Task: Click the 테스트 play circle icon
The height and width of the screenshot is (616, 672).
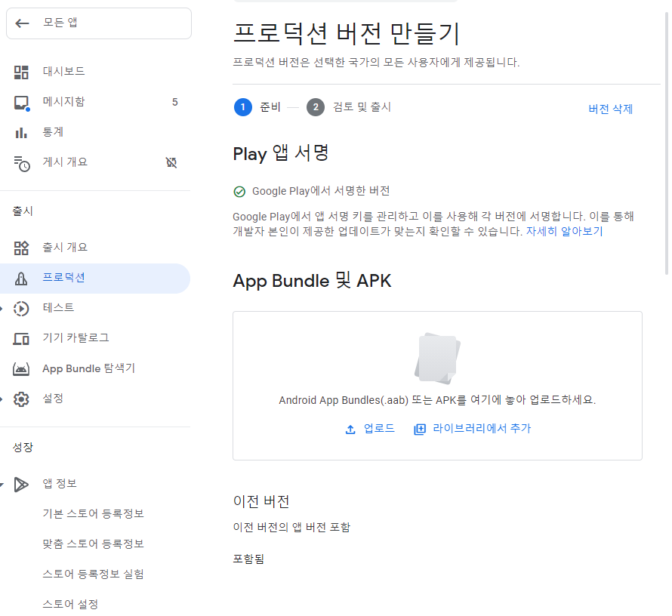Action: 21,309
